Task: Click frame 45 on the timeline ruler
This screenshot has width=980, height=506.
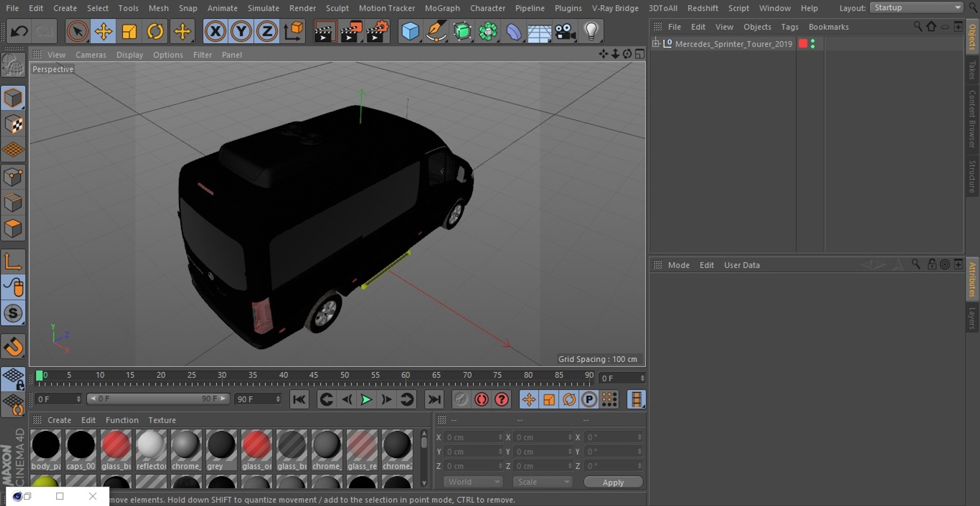Action: click(313, 376)
